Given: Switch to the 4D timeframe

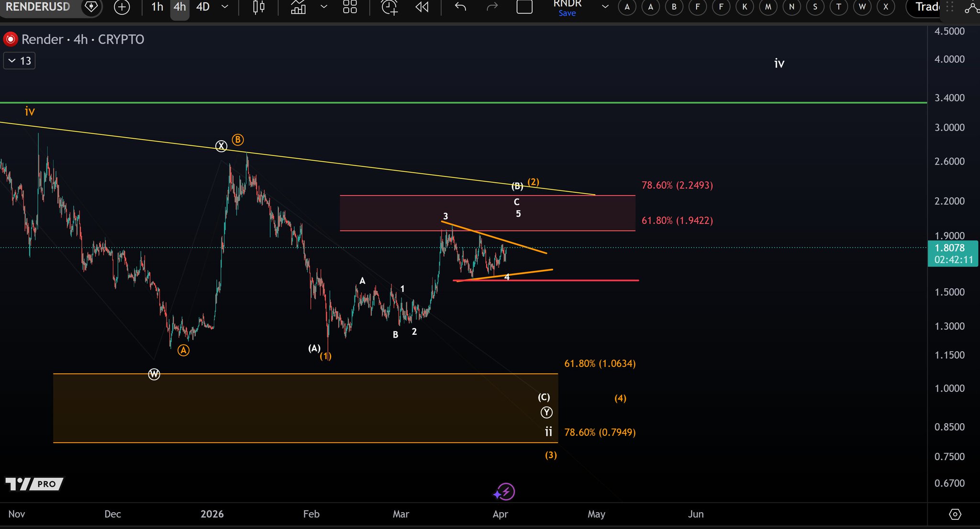Looking at the screenshot, I should click(x=203, y=7).
